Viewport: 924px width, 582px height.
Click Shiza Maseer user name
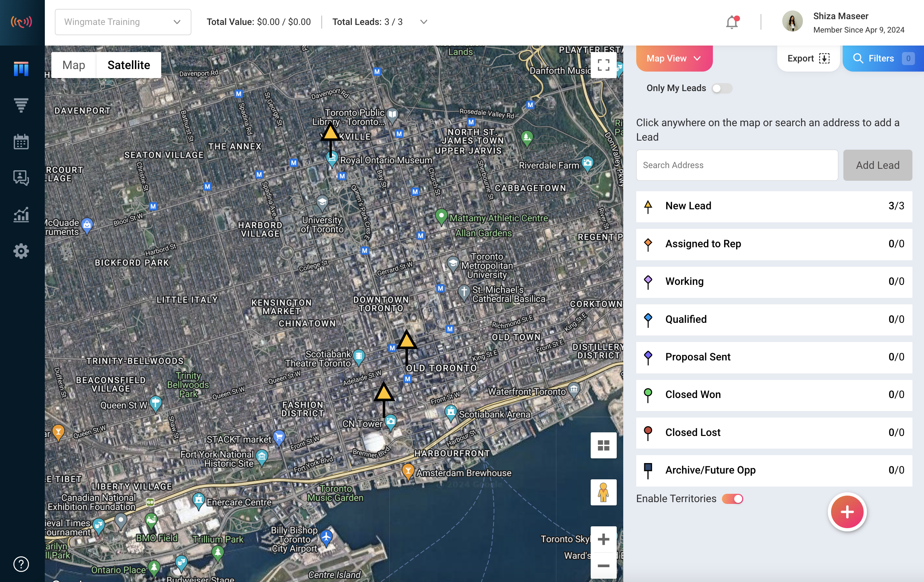click(840, 16)
